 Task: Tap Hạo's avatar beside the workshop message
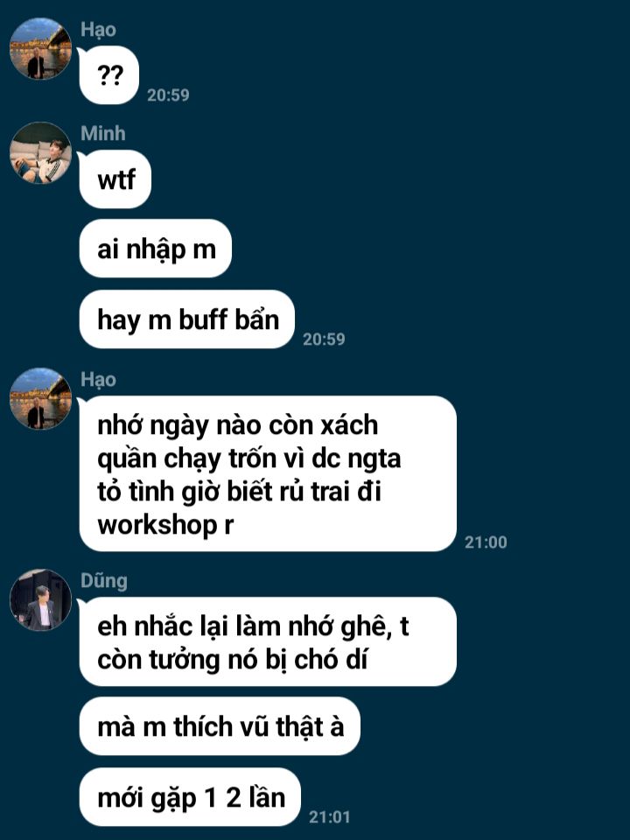point(41,398)
